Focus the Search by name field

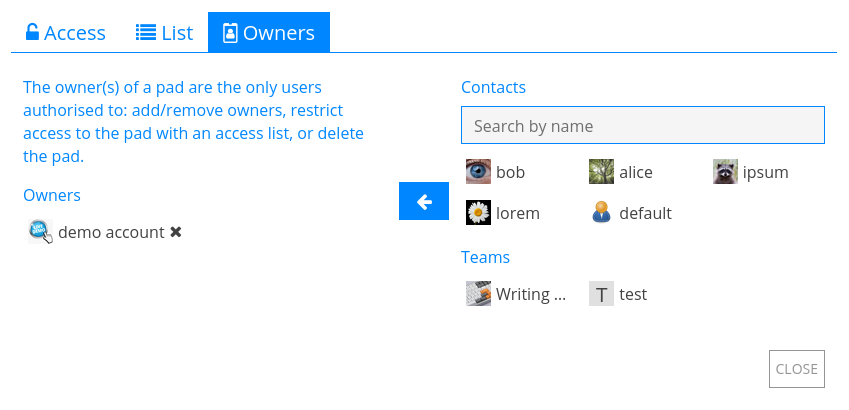pyautogui.click(x=643, y=126)
